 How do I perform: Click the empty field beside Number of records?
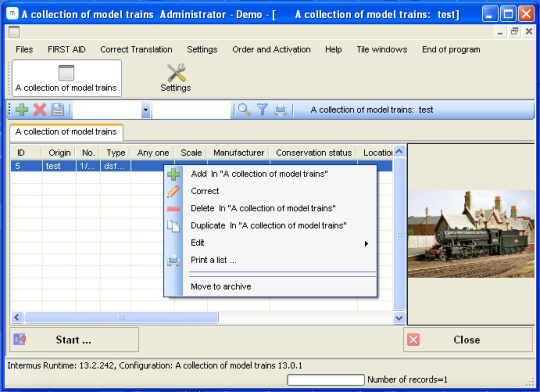325,380
